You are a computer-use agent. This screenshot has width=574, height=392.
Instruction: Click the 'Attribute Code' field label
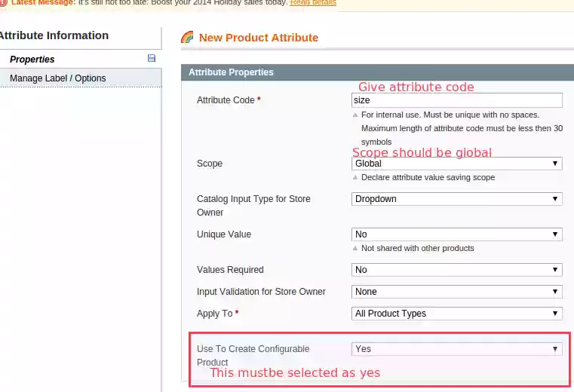[x=229, y=100]
